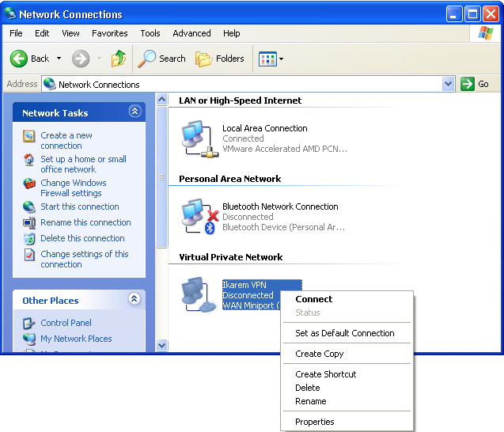504x432 pixels.
Task: Click the address bar Network Connections icon
Action: pyautogui.click(x=50, y=84)
